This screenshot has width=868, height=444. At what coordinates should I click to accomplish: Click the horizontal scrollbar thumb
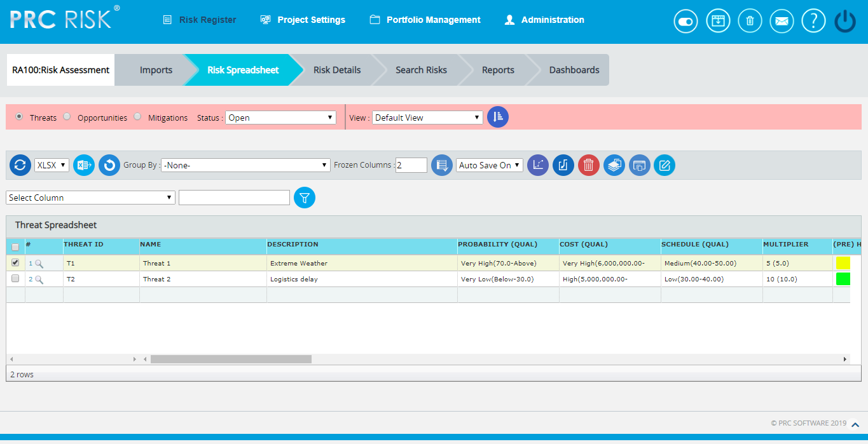231,359
